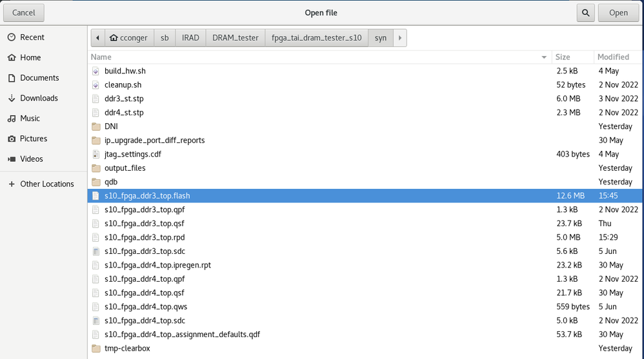Click folder icon of ip_upgrade_port_diff_reports
Screen dimensions: 644x359
[x=96, y=141]
